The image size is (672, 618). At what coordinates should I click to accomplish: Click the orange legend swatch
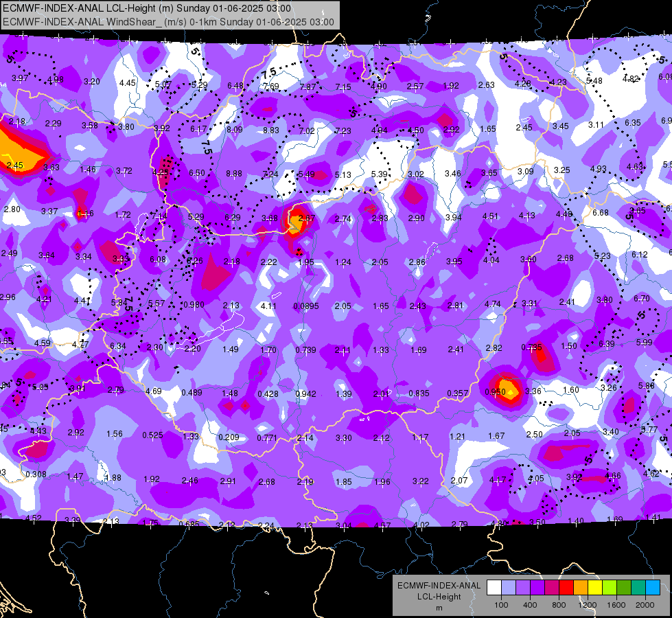click(581, 588)
